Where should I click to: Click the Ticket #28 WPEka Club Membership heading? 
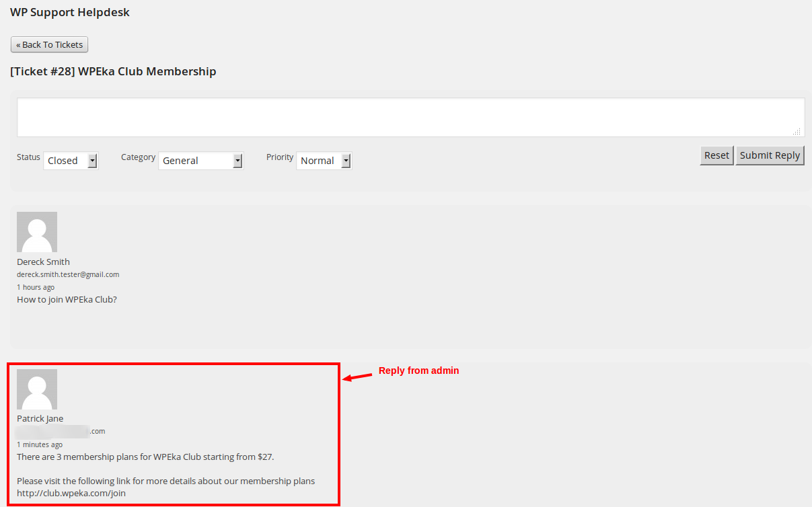click(113, 71)
